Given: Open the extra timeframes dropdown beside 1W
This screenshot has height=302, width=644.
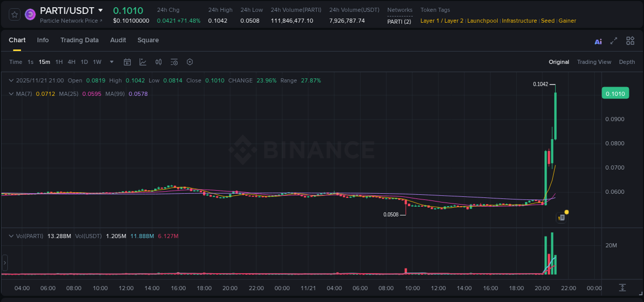Looking at the screenshot, I should pos(111,61).
